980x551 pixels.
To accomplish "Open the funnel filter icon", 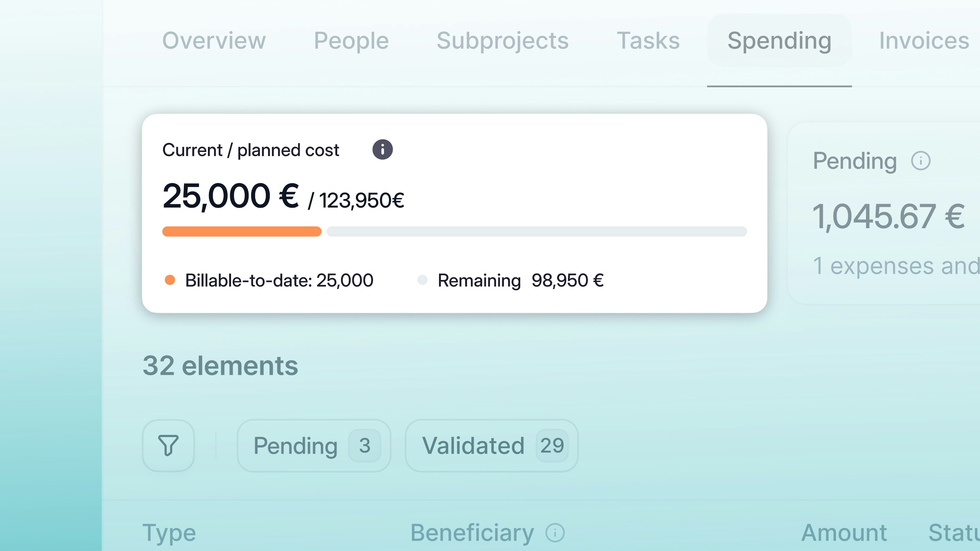I will point(168,445).
